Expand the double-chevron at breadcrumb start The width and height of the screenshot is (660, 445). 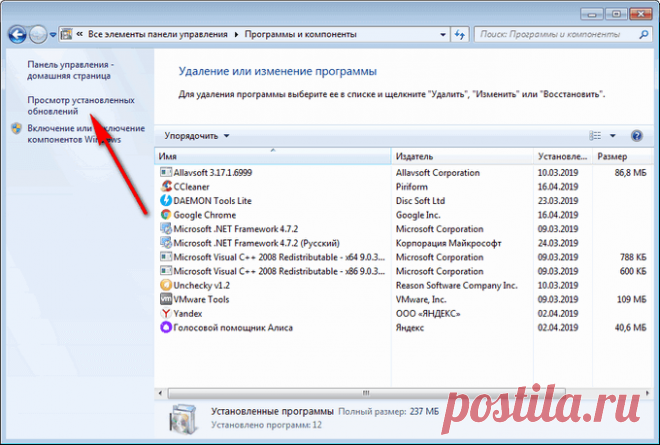click(79, 34)
